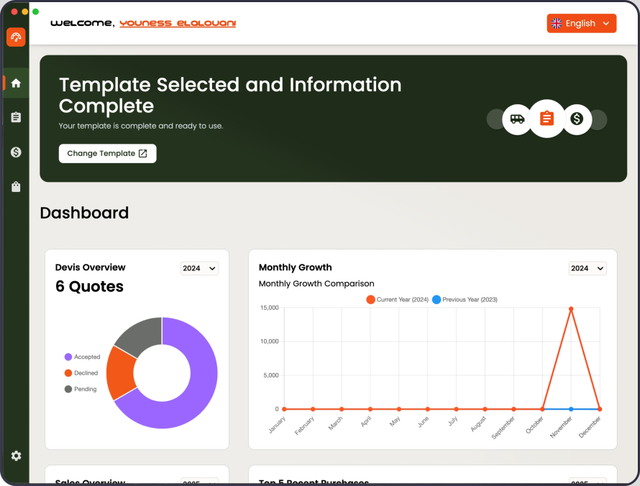This screenshot has height=486, width=640.
Task: Select the delivery truck template icon
Action: click(x=517, y=120)
